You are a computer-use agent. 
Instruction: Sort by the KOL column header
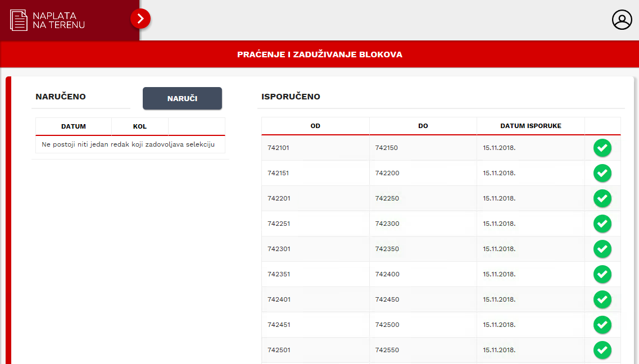click(x=139, y=126)
